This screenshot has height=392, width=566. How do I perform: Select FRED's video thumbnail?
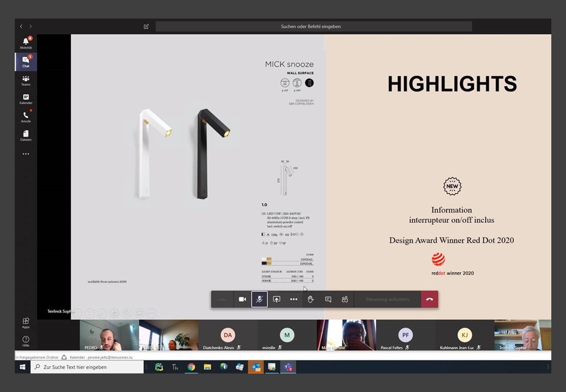pyautogui.click(x=169, y=335)
